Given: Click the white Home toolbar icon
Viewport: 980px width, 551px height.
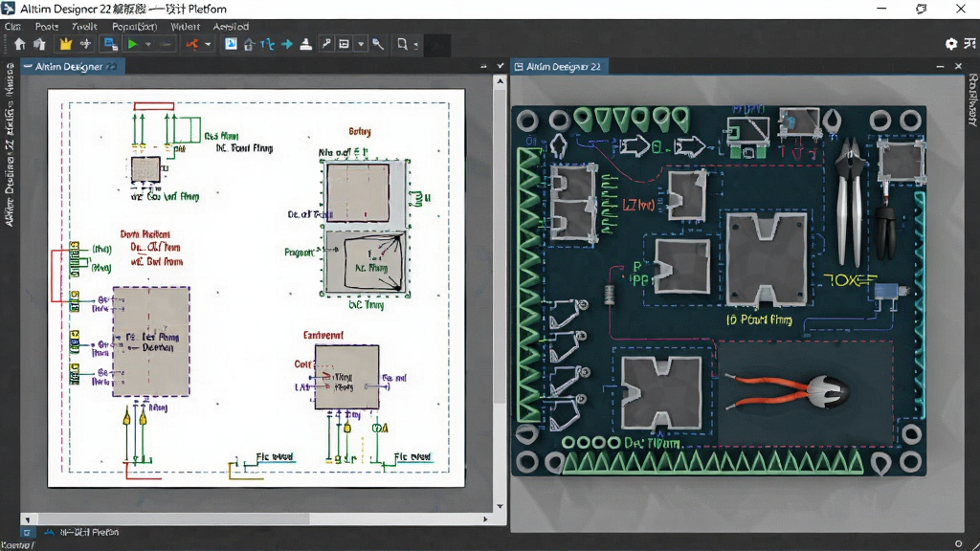Looking at the screenshot, I should tap(20, 44).
